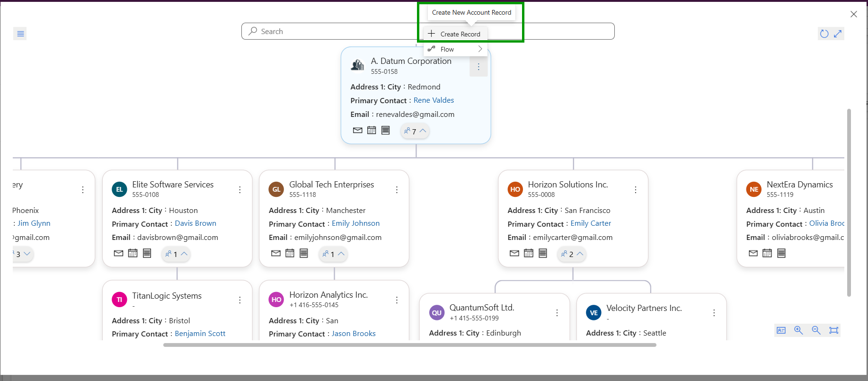Viewport: 868px width, 381px height.
Task: Expand hierarchy to full screen
Action: 838,34
